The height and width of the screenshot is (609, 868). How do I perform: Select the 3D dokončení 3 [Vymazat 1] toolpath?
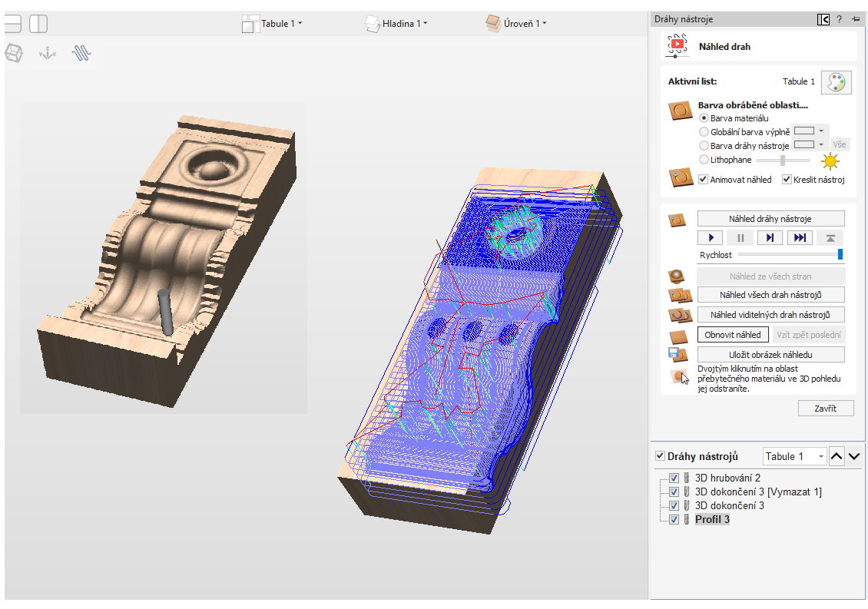[757, 492]
